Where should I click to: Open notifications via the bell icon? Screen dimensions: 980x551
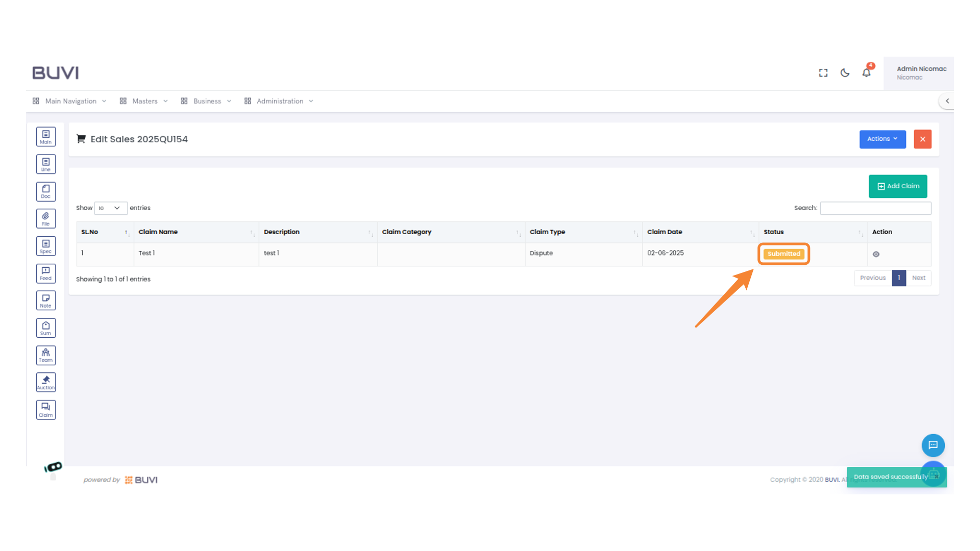tap(866, 72)
